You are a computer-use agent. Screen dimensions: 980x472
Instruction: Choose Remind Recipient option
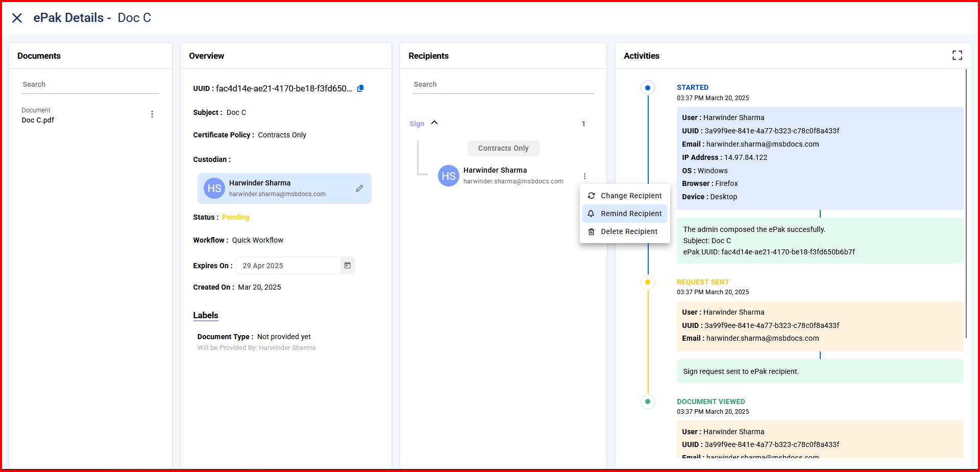(630, 214)
